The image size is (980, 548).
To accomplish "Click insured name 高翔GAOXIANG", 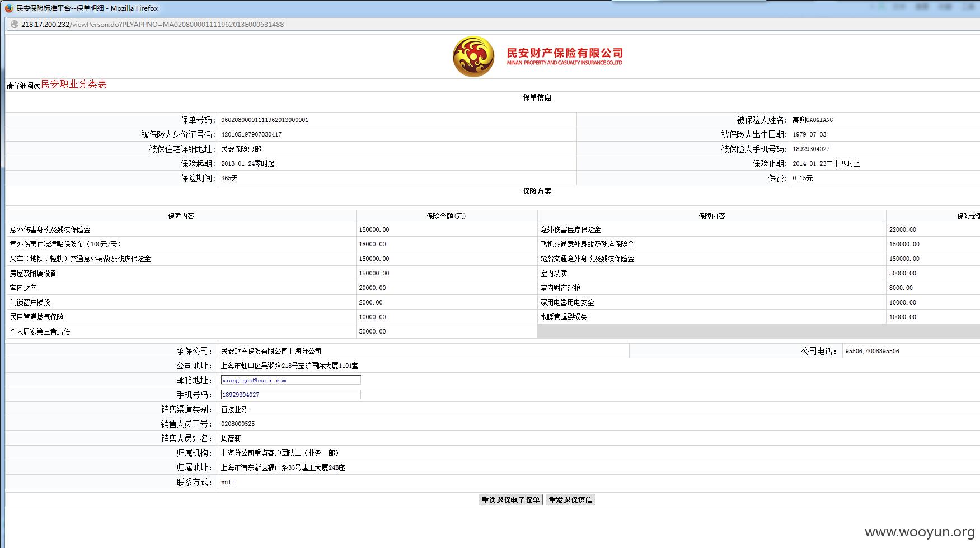I will point(813,120).
